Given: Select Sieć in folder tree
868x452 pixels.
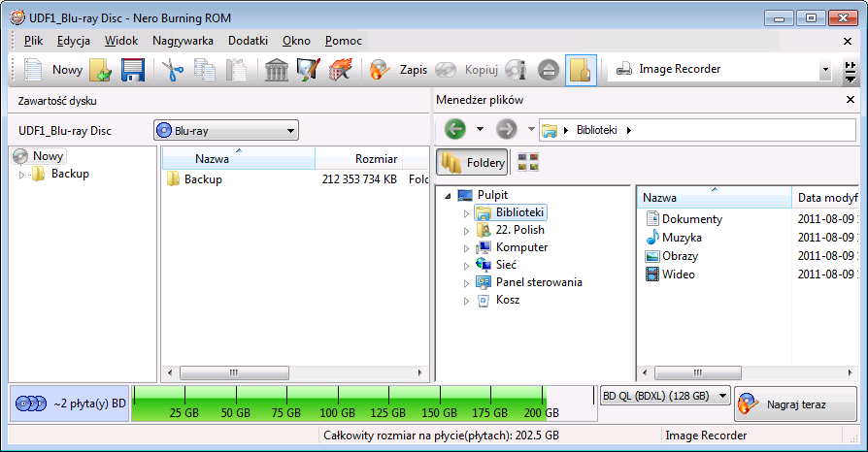Looking at the screenshot, I should (x=506, y=265).
